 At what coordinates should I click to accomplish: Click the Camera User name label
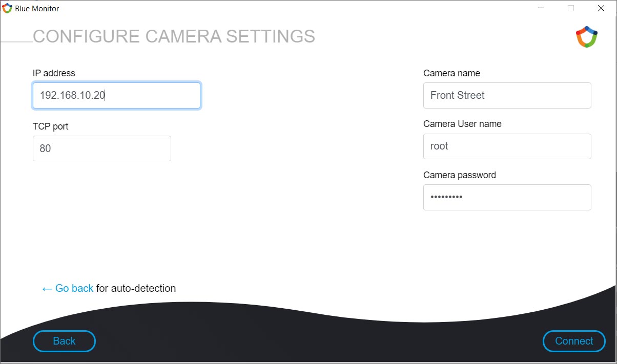click(x=462, y=124)
